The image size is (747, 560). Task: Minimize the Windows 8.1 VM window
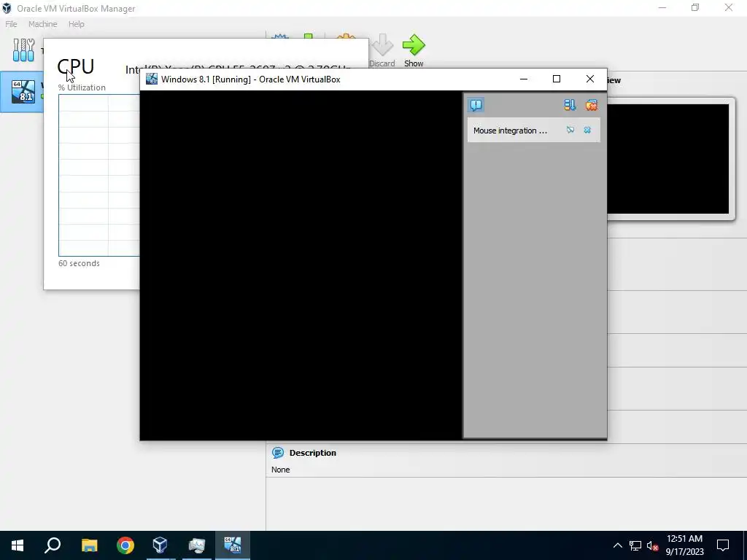pyautogui.click(x=524, y=79)
